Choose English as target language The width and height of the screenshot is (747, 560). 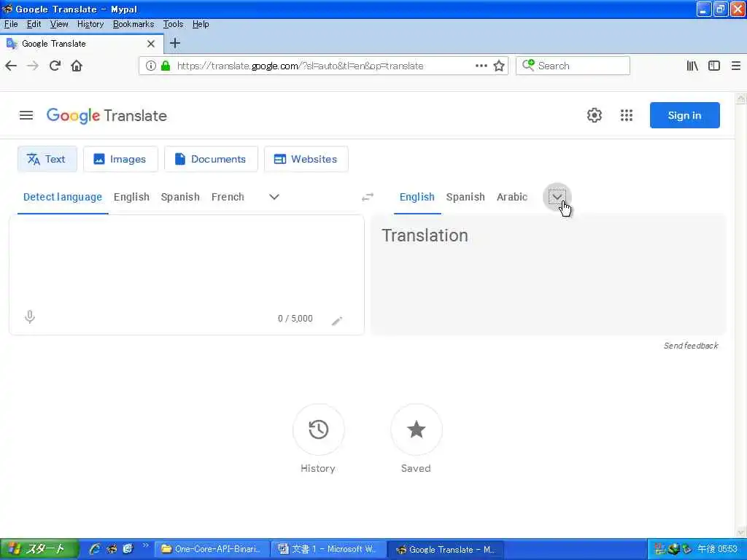[417, 197]
